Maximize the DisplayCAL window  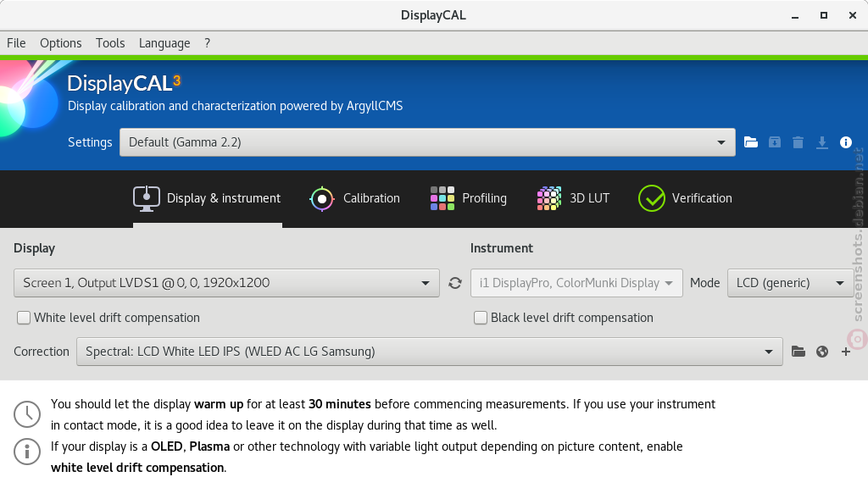[824, 15]
